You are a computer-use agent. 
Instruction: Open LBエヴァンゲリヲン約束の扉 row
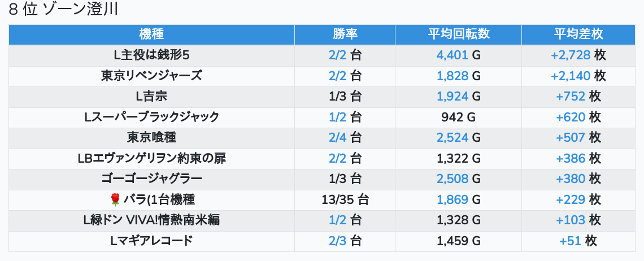(151, 158)
